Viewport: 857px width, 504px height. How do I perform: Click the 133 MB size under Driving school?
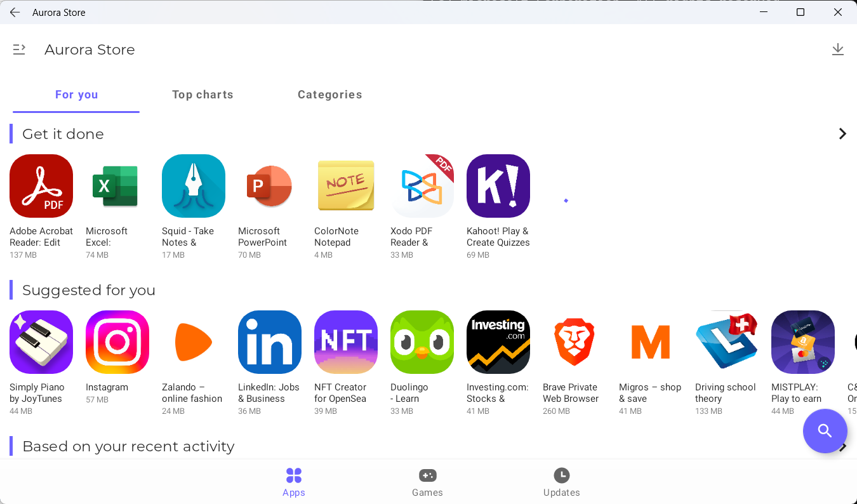708,411
